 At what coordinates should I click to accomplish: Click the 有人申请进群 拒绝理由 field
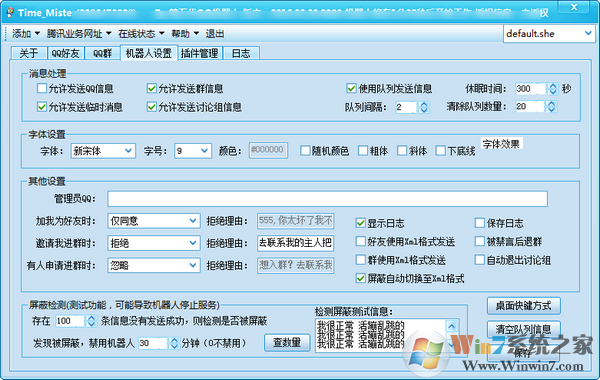pyautogui.click(x=295, y=265)
